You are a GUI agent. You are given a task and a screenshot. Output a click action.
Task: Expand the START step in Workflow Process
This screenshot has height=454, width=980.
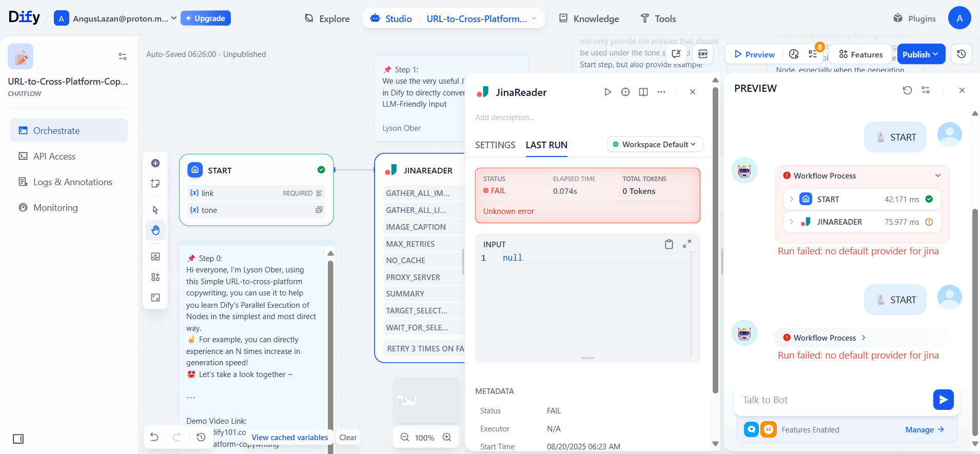coord(792,199)
